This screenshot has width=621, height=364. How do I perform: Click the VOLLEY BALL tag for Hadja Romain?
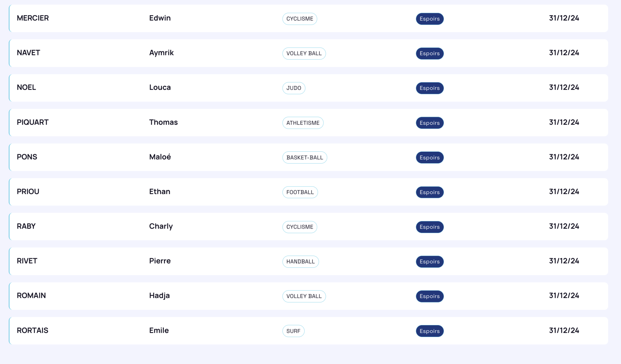click(304, 296)
